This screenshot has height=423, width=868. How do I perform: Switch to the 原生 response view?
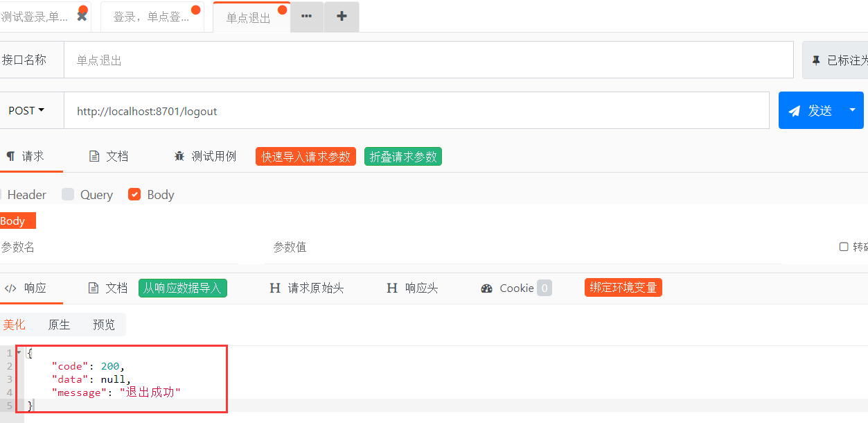pyautogui.click(x=59, y=324)
